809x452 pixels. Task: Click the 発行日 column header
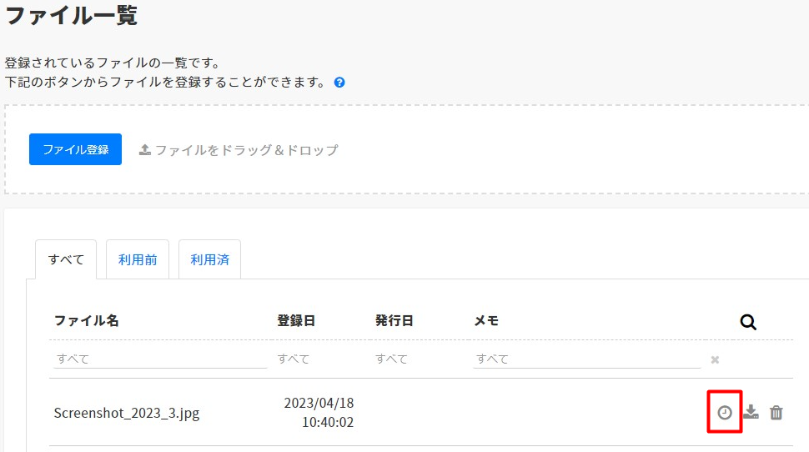tap(394, 321)
